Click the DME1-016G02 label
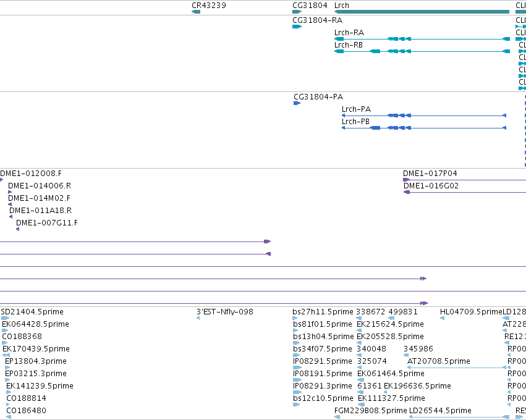 click(x=431, y=186)
